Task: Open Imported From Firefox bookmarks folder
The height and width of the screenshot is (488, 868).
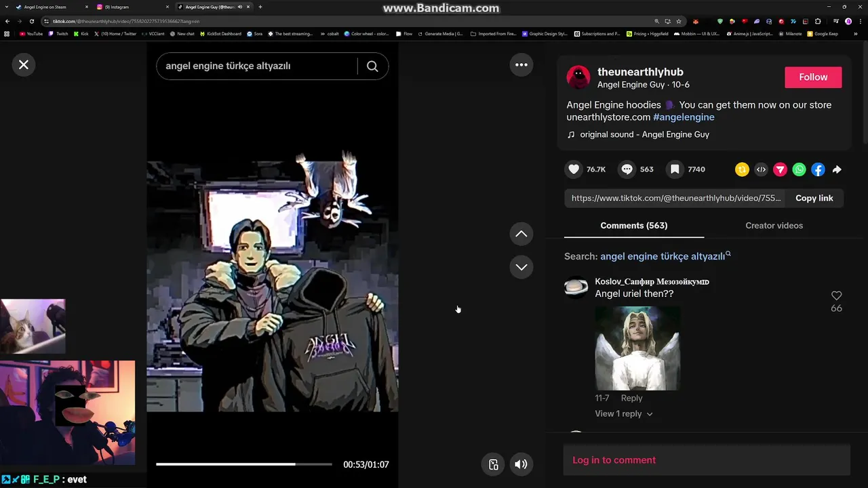Action: (493, 33)
